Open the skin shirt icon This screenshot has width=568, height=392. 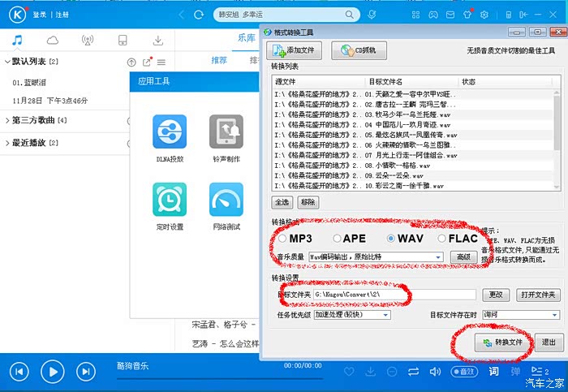pos(467,15)
